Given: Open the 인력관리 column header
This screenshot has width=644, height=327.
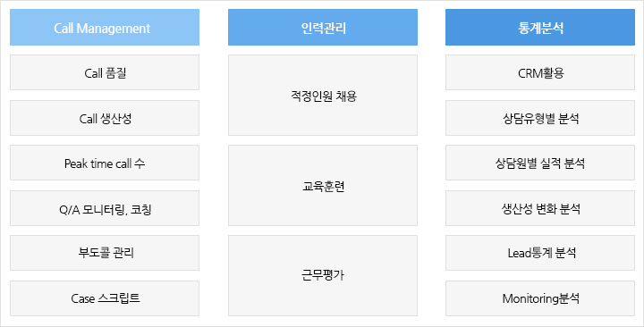Looking at the screenshot, I should click(x=323, y=27).
